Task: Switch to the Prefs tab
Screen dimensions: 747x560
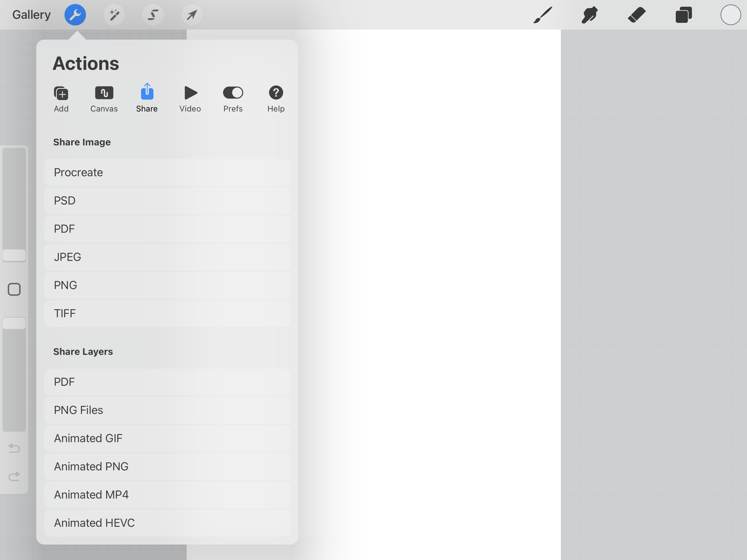Action: pyautogui.click(x=233, y=99)
